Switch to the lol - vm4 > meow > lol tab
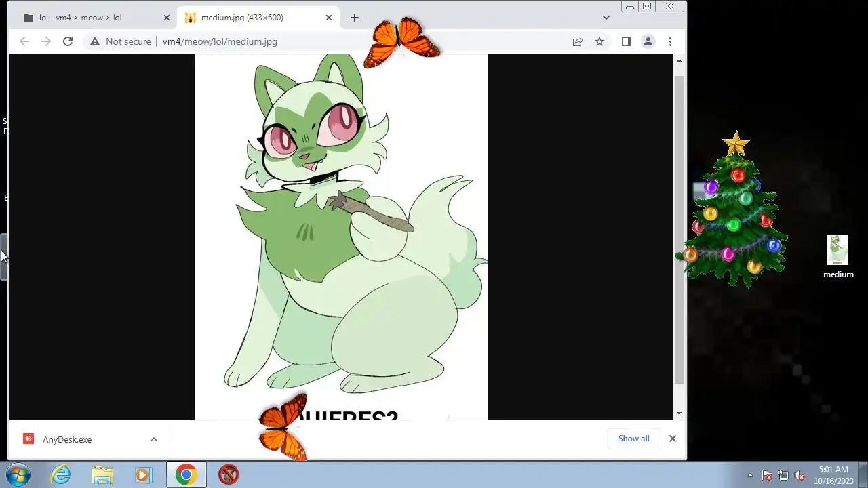The image size is (868, 488). (x=95, y=18)
